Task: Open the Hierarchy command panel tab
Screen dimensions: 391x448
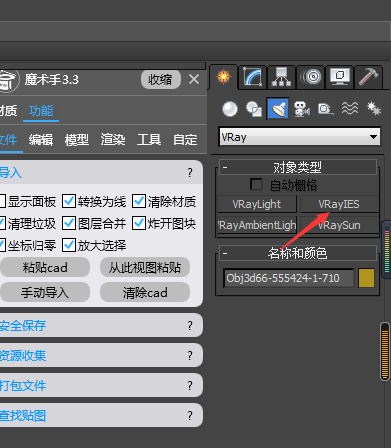Action: [x=281, y=77]
